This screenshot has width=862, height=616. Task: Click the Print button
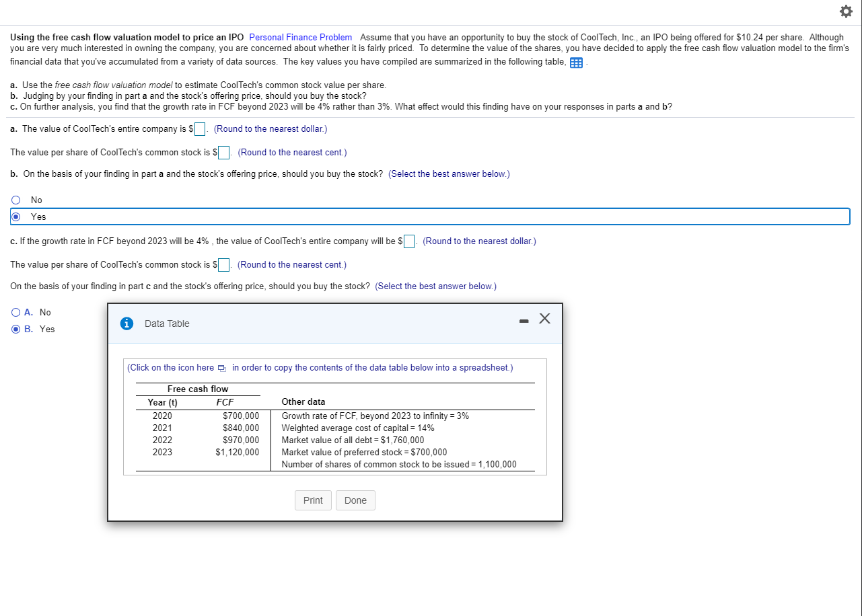(x=313, y=500)
